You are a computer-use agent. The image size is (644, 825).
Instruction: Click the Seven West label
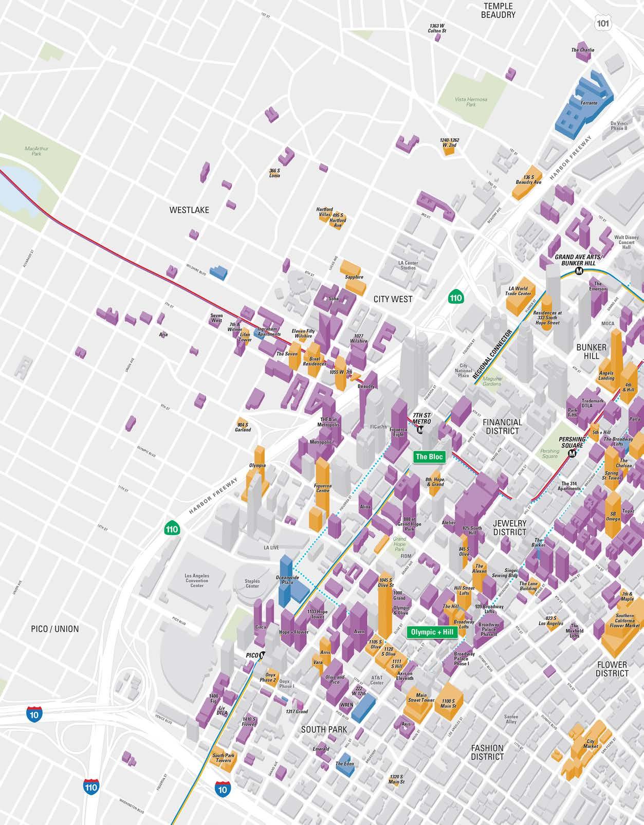click(x=217, y=318)
